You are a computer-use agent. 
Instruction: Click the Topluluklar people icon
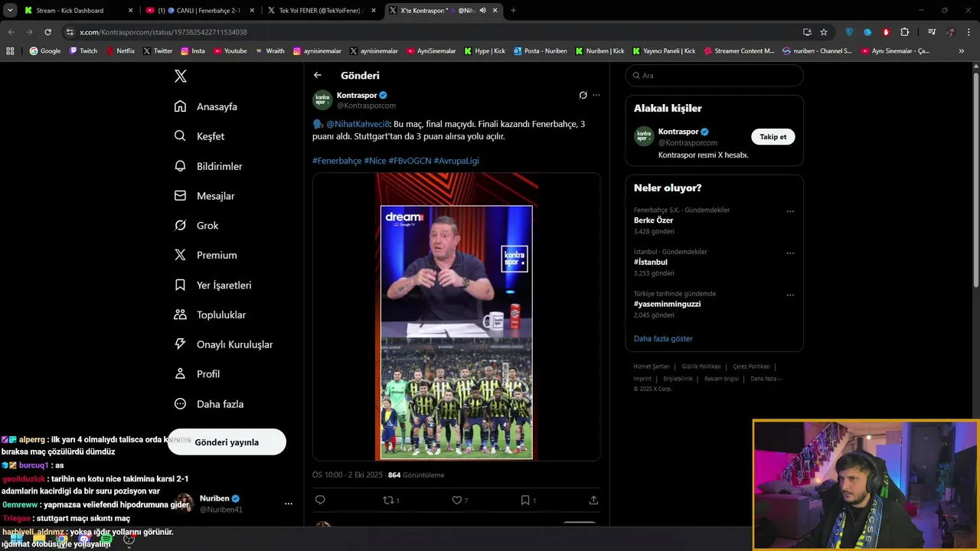(180, 315)
